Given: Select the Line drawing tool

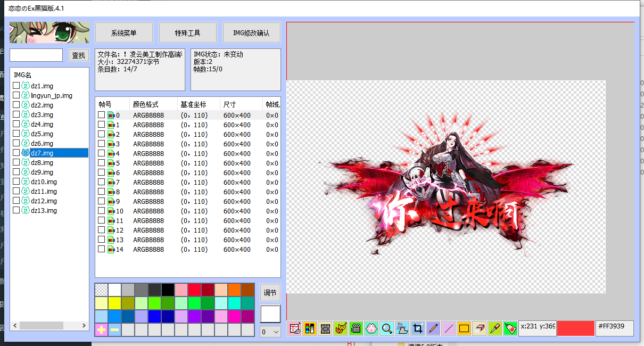Looking at the screenshot, I should [x=448, y=328].
